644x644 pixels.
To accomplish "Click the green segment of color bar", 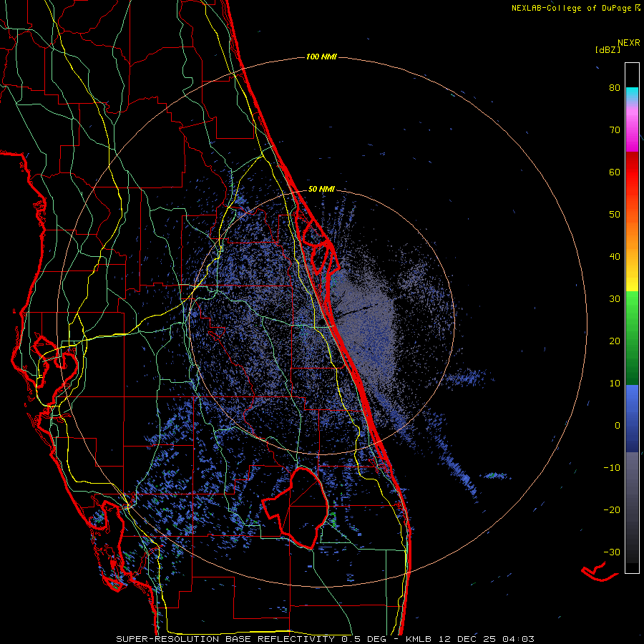I will pos(632,338).
